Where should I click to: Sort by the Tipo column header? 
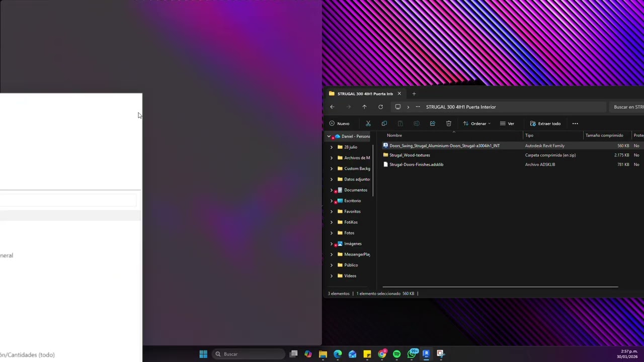529,135
